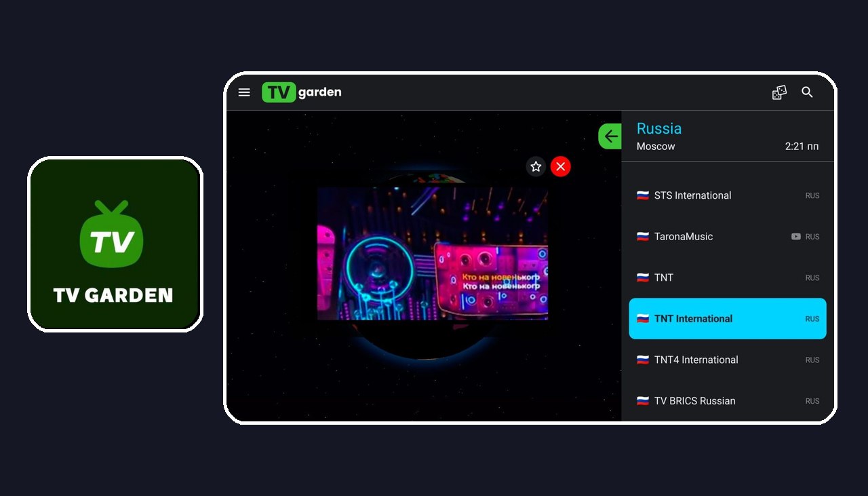
Task: Close the video player with the red X
Action: (x=560, y=166)
